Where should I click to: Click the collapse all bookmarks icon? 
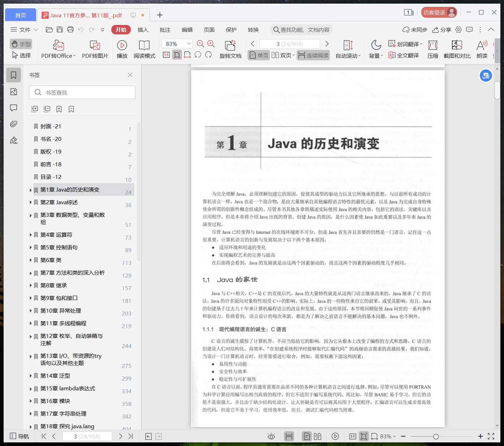(x=47, y=109)
